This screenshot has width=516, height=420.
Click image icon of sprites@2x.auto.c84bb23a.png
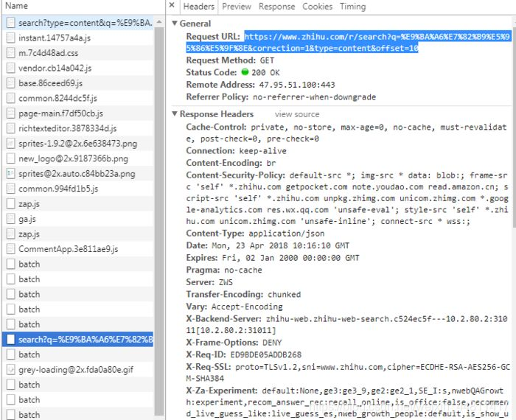coord(11,174)
